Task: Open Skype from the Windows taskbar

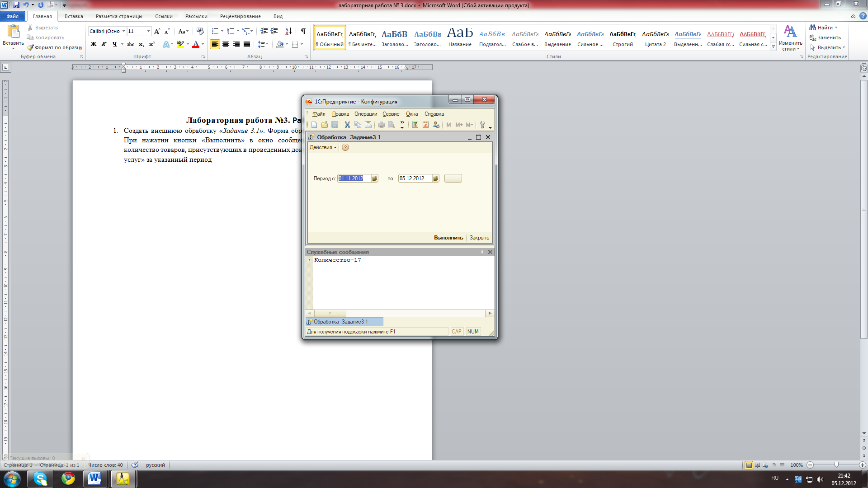Action: pos(40,479)
